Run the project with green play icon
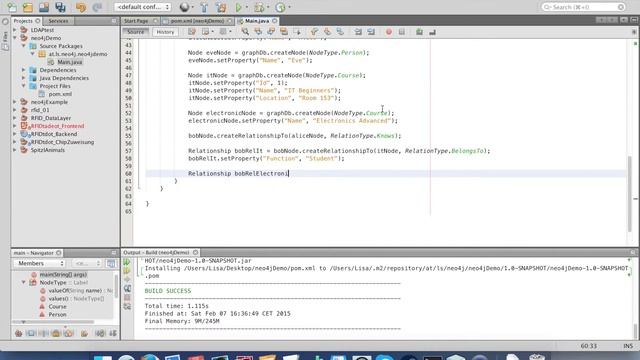640x360 pixels. [x=238, y=7]
